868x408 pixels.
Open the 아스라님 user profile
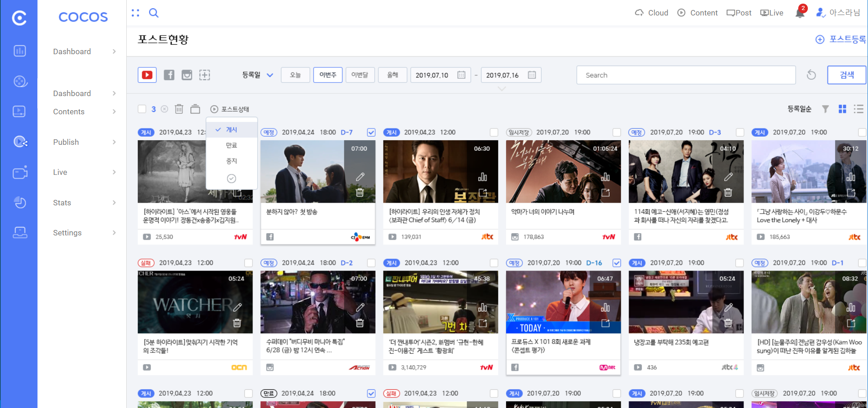838,13
